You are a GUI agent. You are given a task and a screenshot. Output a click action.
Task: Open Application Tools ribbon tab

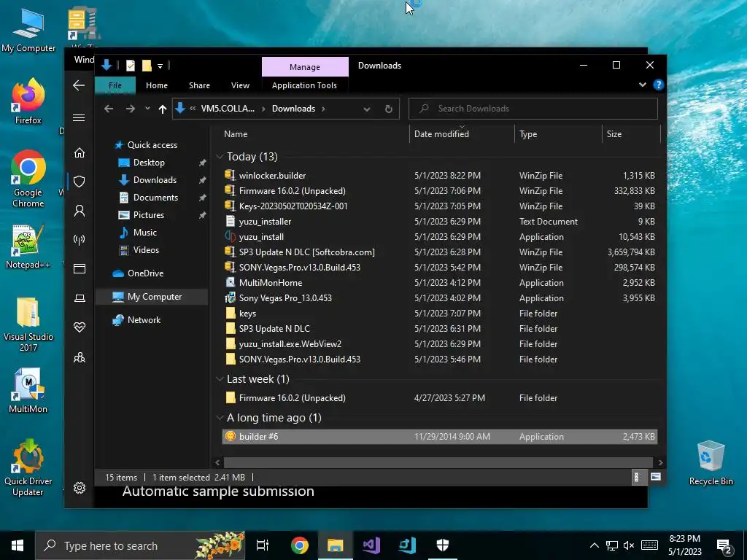(304, 85)
